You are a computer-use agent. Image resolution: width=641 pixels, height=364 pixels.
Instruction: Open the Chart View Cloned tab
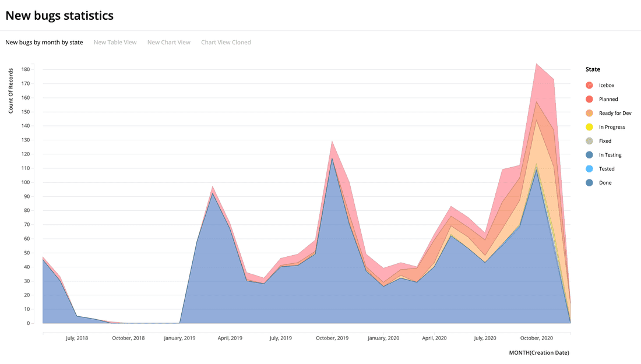click(226, 43)
